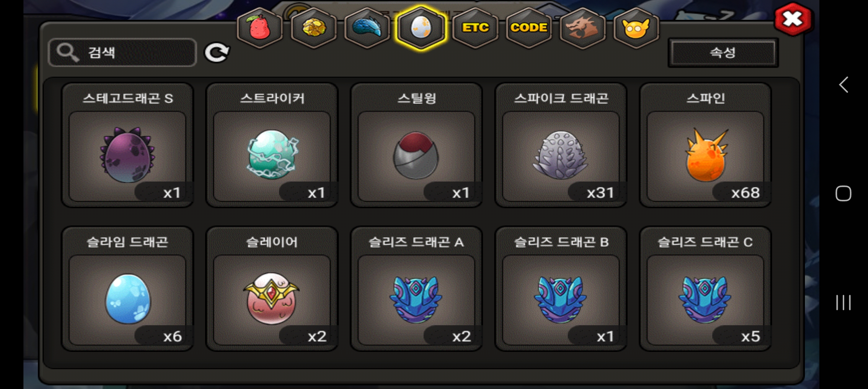Open the yellow horned mask tab

coord(636,28)
